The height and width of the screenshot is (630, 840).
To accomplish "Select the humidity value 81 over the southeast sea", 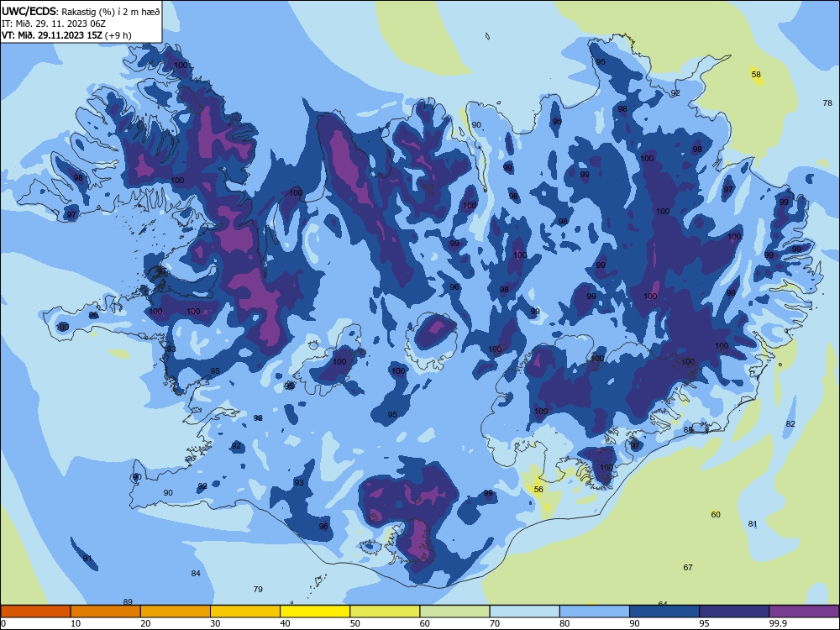I will click(753, 524).
